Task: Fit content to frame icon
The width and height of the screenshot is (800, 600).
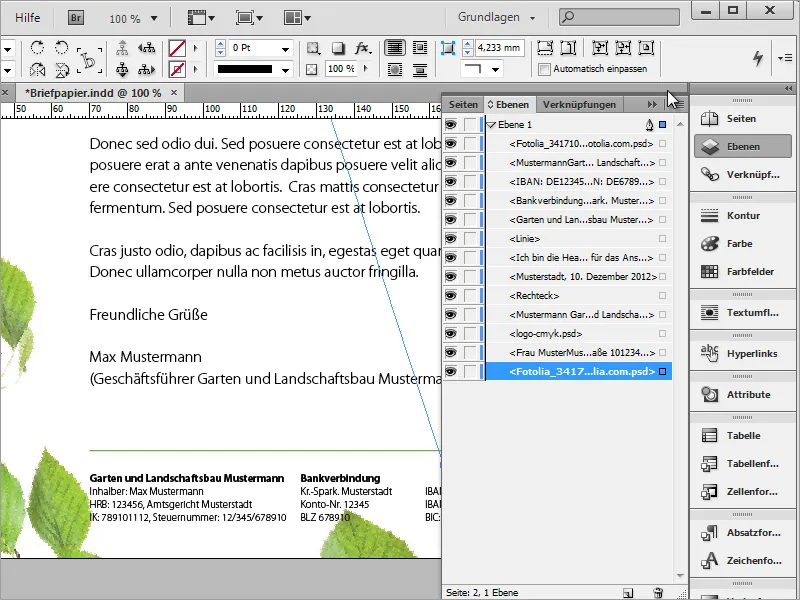Action: (x=599, y=48)
